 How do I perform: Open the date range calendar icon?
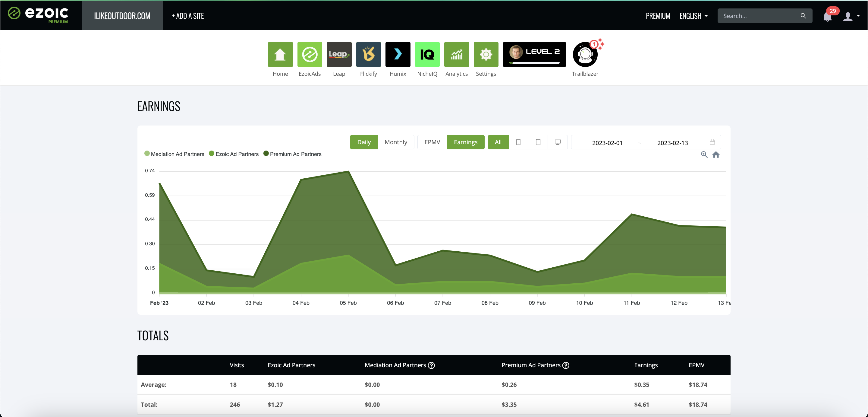click(712, 142)
